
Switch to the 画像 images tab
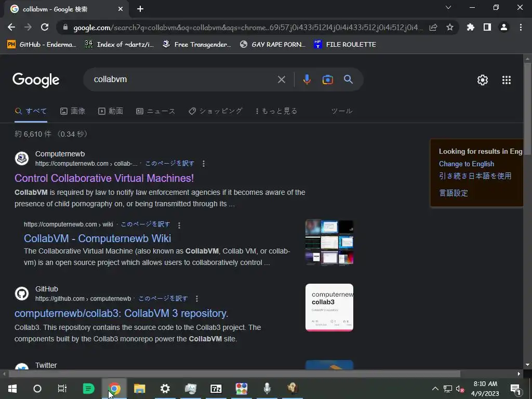point(73,111)
